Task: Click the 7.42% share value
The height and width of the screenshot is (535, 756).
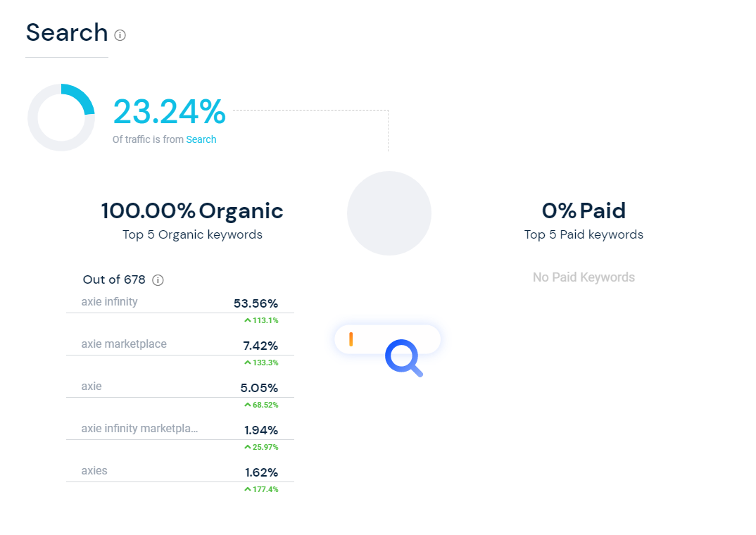Action: click(260, 346)
